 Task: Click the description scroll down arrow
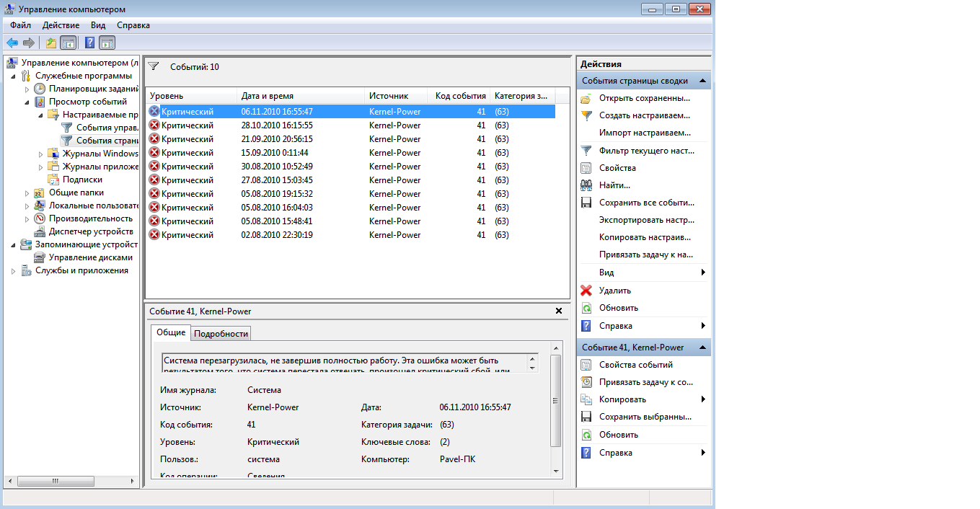tap(533, 368)
